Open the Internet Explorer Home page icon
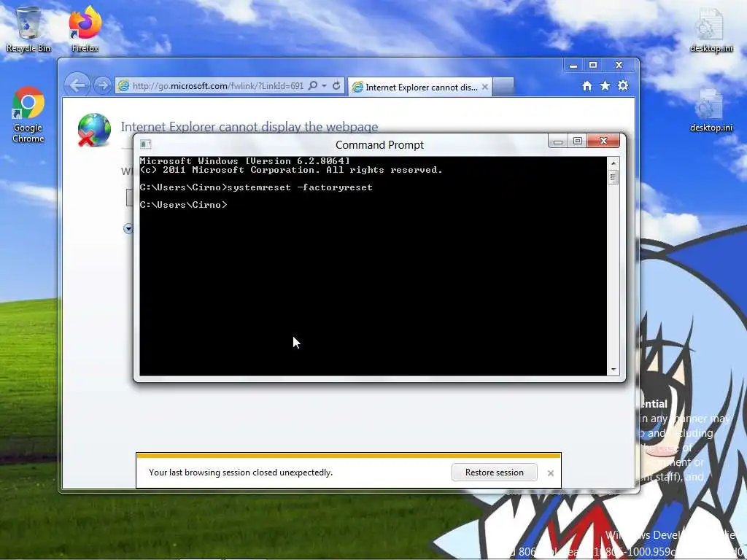Image resolution: width=747 pixels, height=560 pixels. pyautogui.click(x=587, y=86)
